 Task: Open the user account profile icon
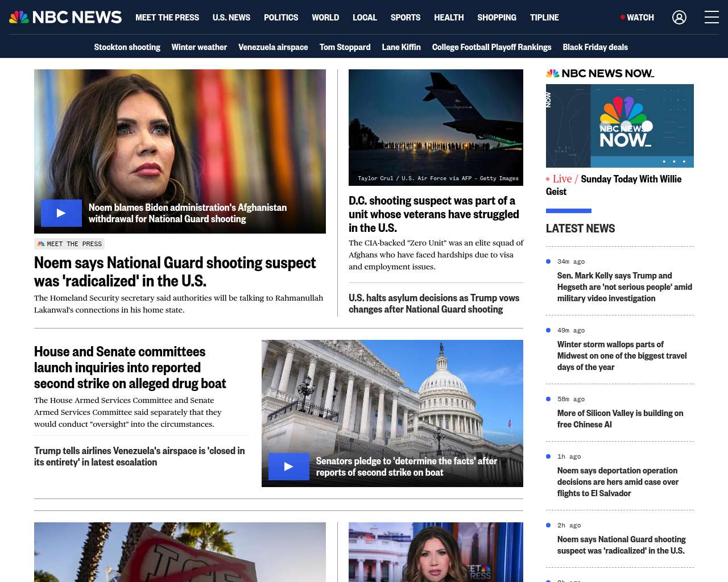pos(679,18)
